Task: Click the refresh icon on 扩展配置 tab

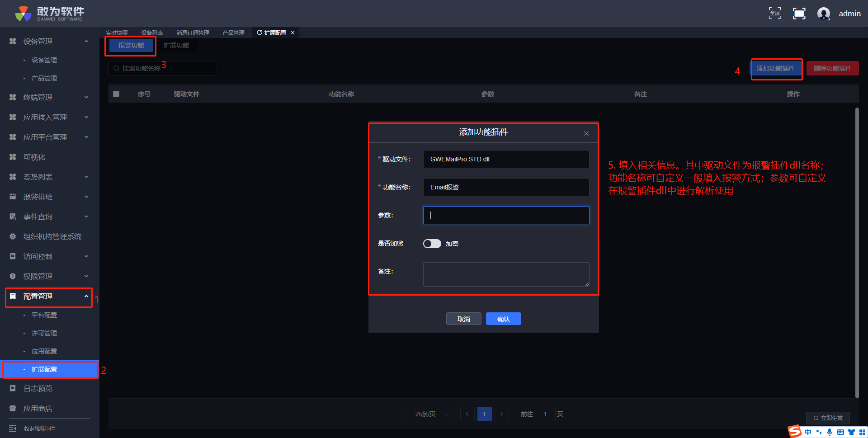Action: (x=259, y=33)
